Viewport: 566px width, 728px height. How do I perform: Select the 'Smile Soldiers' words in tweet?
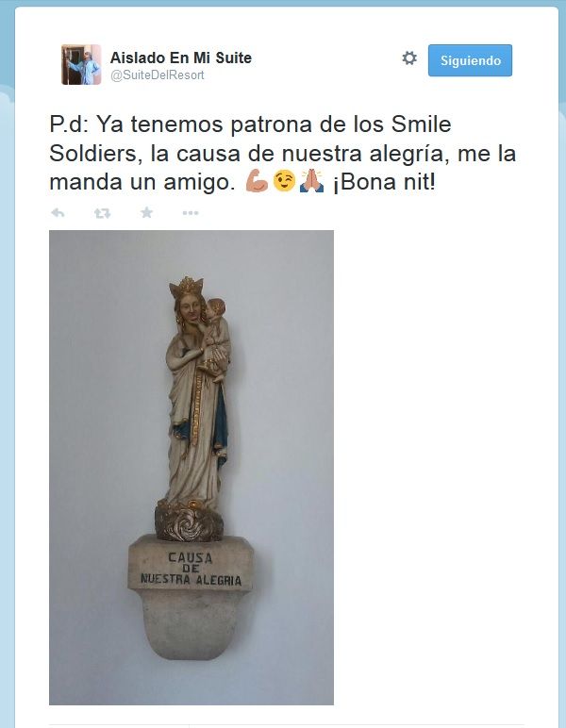pos(250,139)
